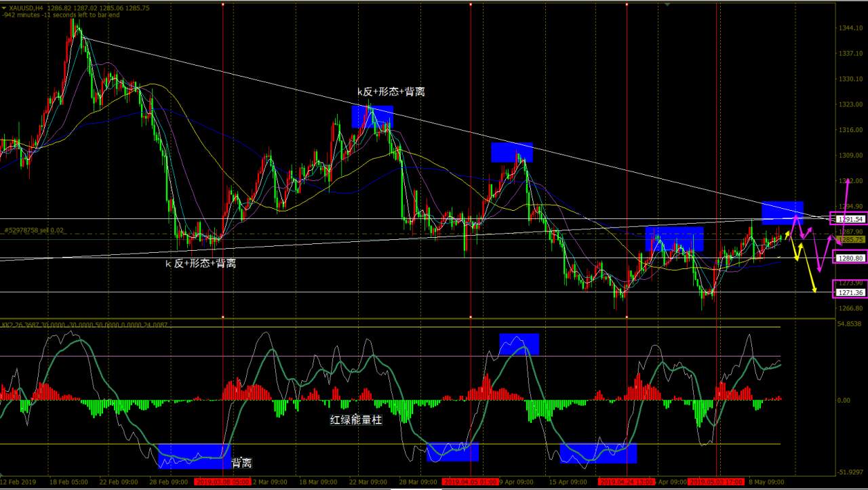Click the current price tag 1285.75
Screen dimensions: 868x490
coord(850,239)
